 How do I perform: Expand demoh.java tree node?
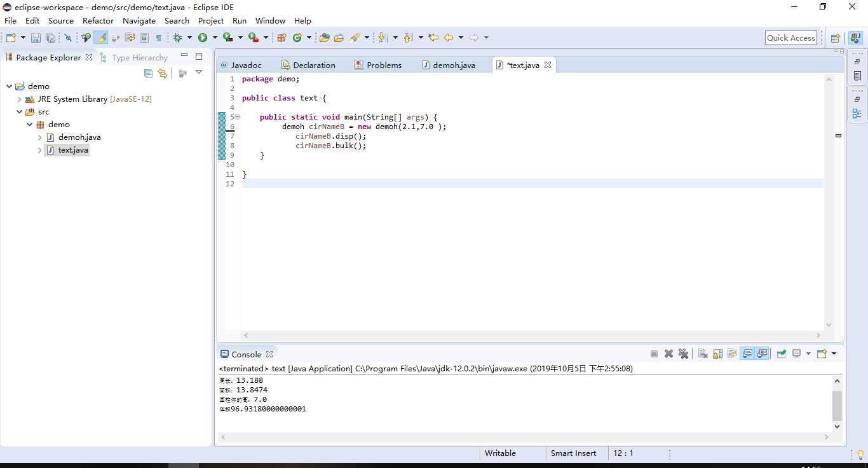click(x=39, y=137)
